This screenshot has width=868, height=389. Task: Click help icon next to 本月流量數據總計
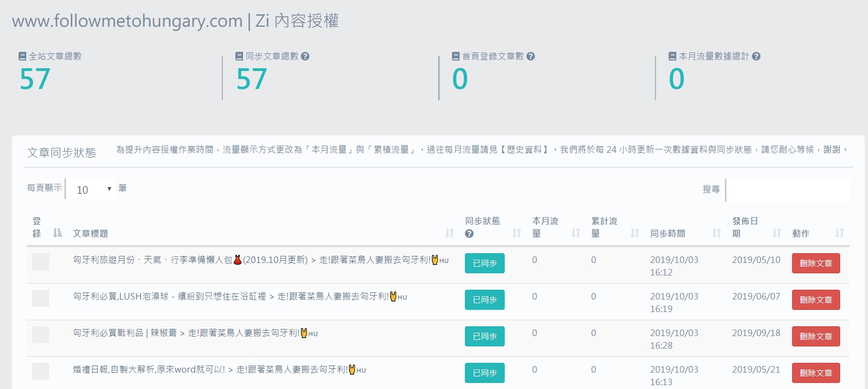(x=756, y=56)
